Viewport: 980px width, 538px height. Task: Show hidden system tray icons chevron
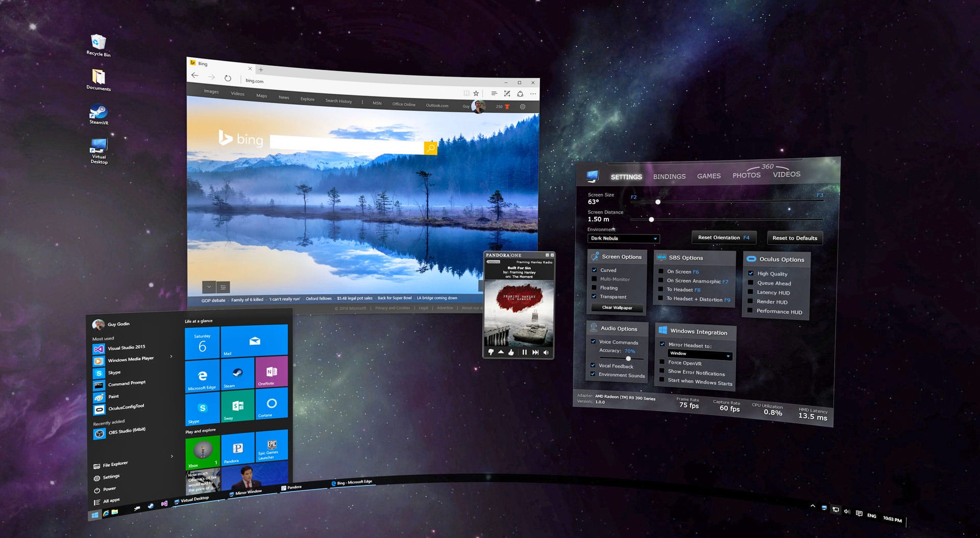pos(813,506)
